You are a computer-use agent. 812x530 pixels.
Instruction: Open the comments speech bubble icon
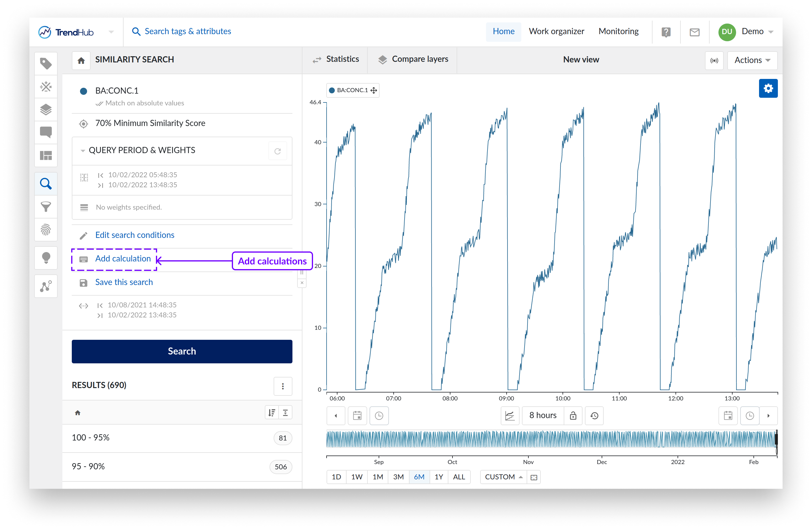pyautogui.click(x=46, y=132)
